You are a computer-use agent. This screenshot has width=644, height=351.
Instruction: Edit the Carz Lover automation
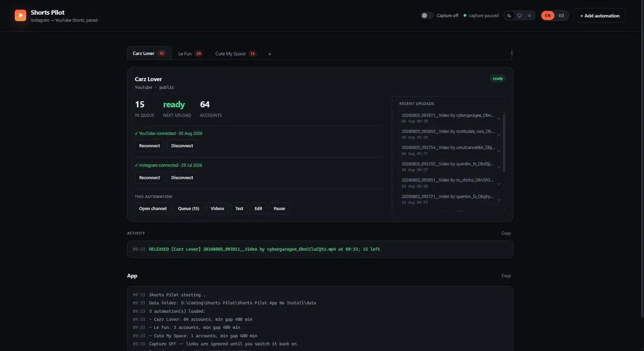tap(259, 208)
